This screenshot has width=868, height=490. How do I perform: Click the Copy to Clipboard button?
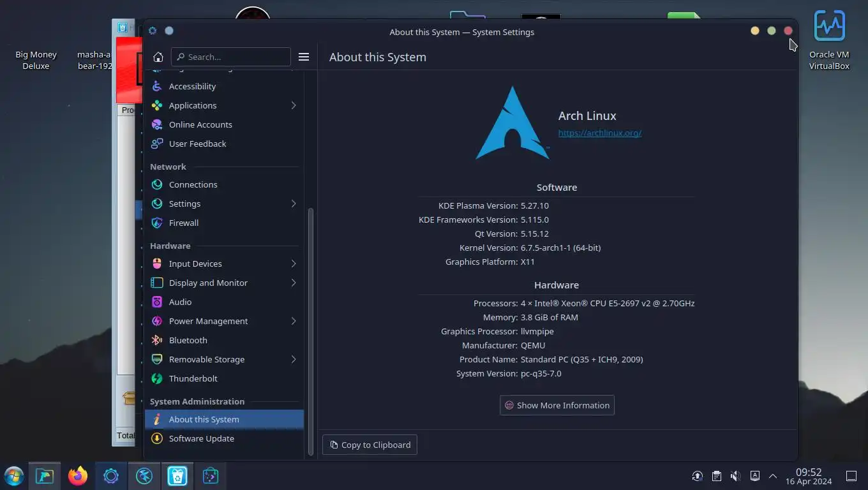point(370,445)
